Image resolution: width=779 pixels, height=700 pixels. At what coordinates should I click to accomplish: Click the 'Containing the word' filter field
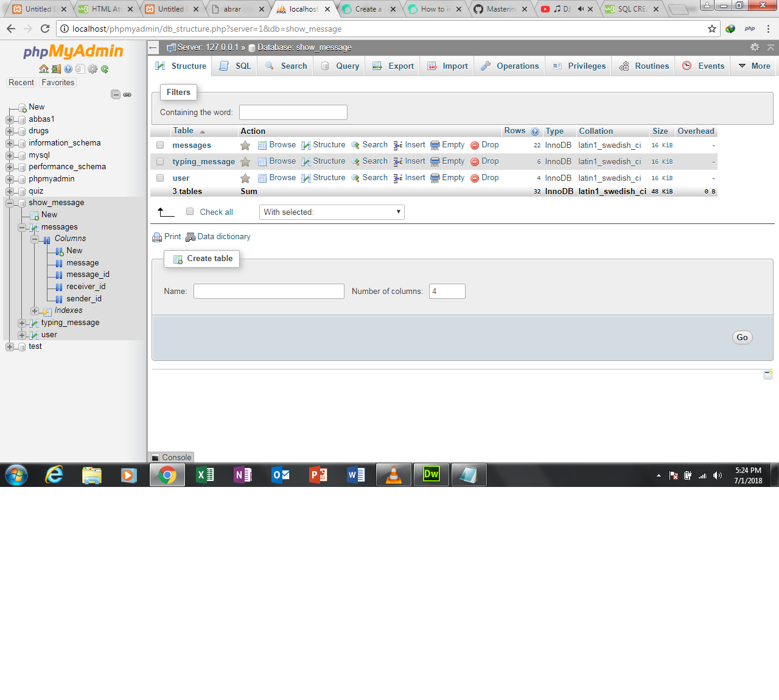293,112
